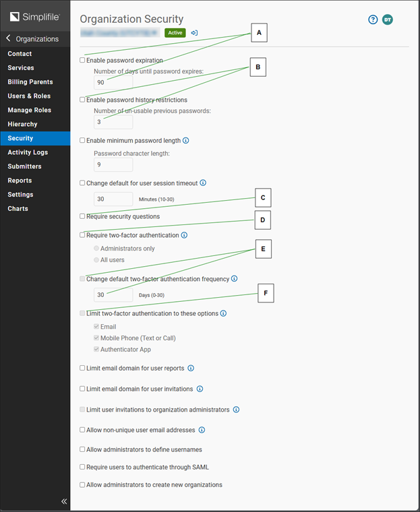Open the help question mark icon
Viewport: 420px width, 512px height.
(x=373, y=20)
